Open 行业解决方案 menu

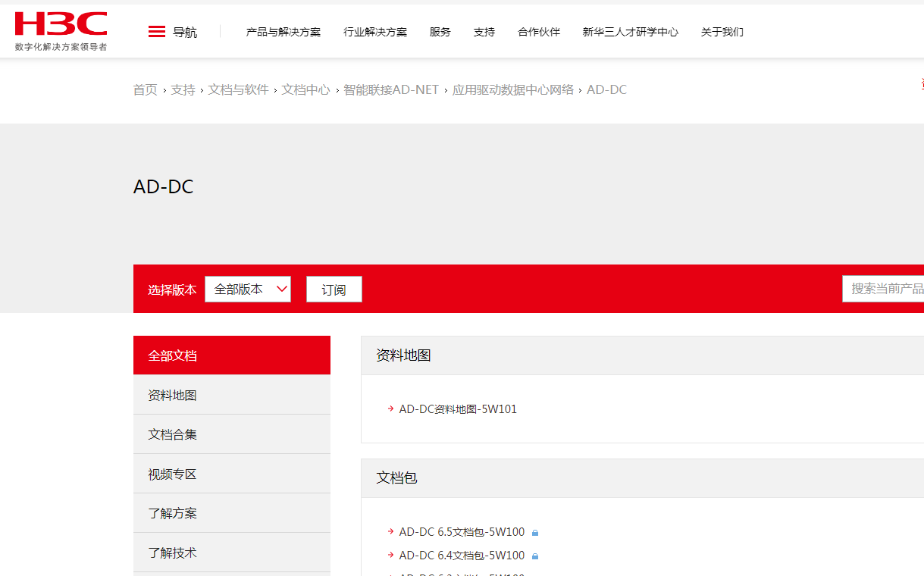point(375,32)
